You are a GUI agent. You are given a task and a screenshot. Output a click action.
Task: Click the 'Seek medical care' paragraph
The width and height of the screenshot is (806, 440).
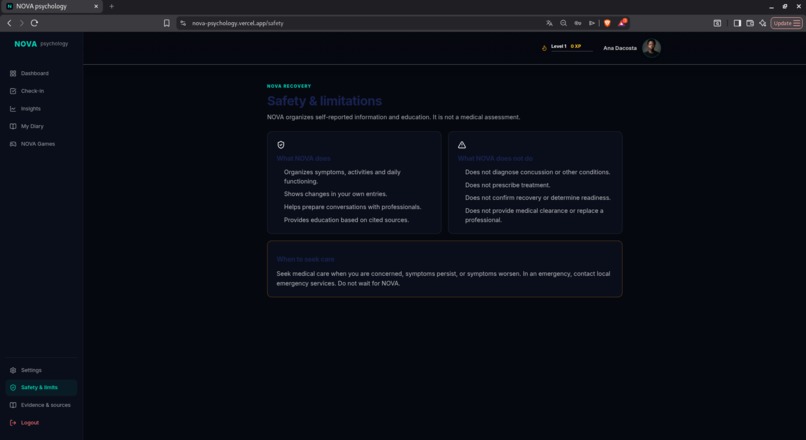[444, 279]
